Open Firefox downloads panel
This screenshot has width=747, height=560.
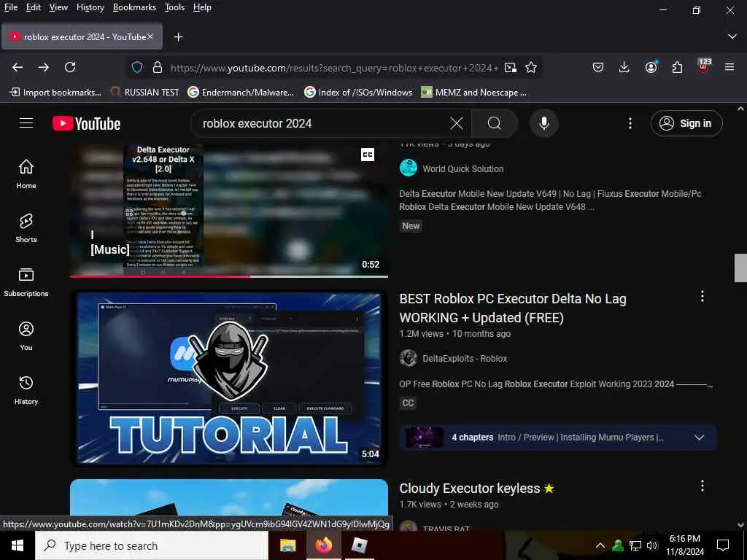pyautogui.click(x=624, y=67)
